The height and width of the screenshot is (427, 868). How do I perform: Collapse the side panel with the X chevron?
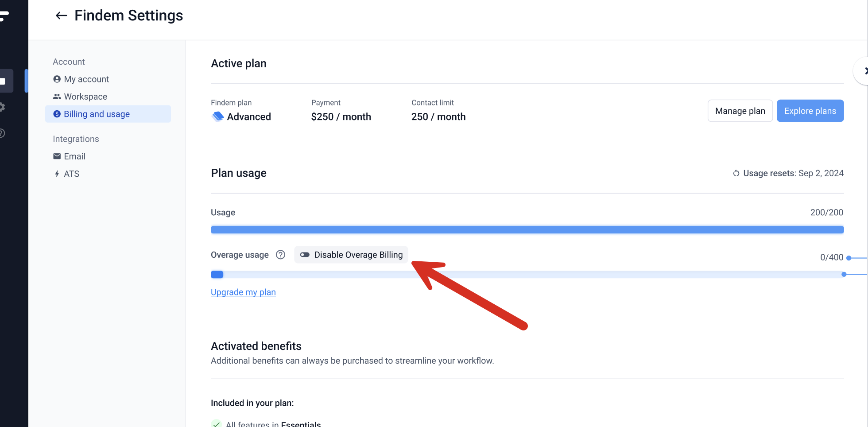click(x=865, y=70)
